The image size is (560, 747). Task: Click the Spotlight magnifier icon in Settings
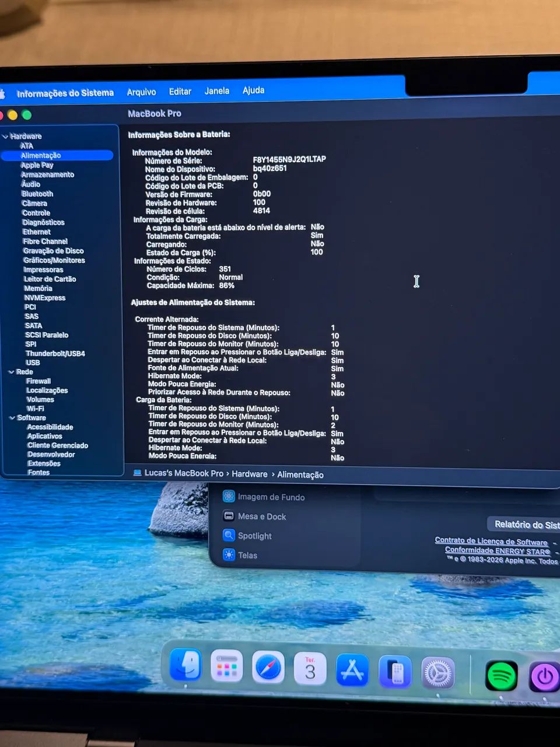coord(229,535)
